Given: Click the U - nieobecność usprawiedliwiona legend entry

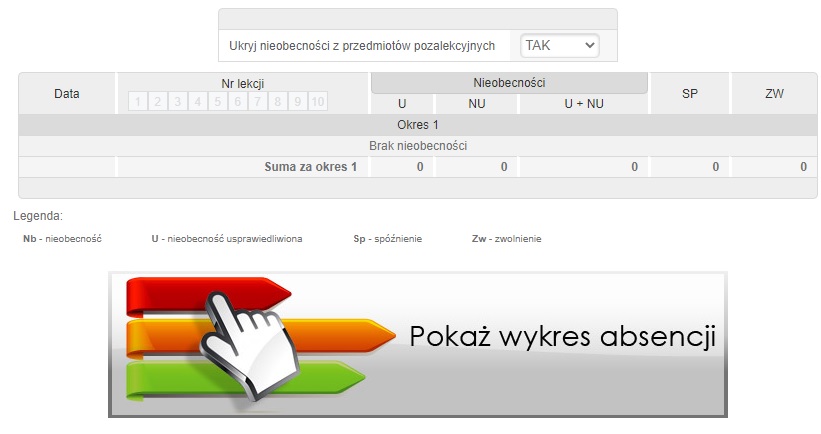Looking at the screenshot, I should tap(227, 239).
